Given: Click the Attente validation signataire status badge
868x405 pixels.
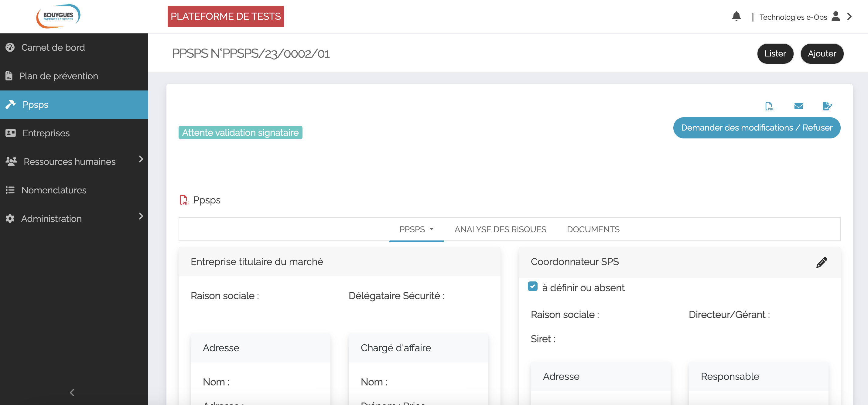Looking at the screenshot, I should [240, 132].
